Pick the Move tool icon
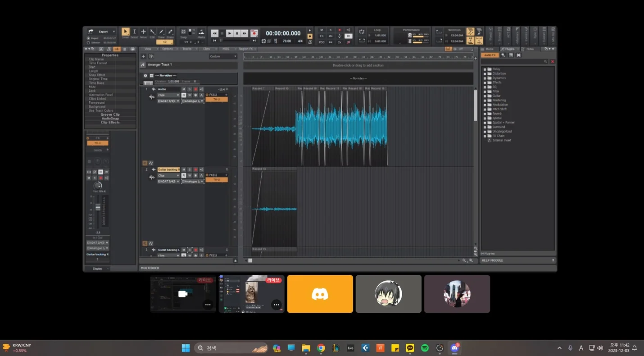 (x=143, y=32)
